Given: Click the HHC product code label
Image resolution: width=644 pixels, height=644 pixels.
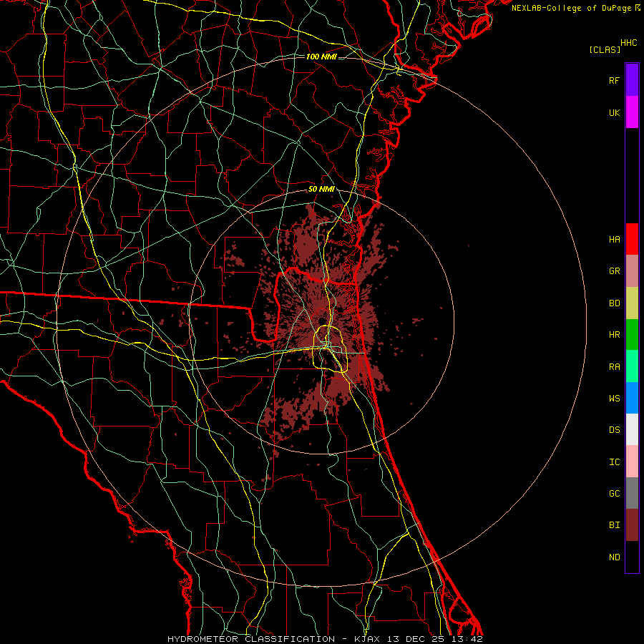Looking at the screenshot, I should tap(629, 43).
